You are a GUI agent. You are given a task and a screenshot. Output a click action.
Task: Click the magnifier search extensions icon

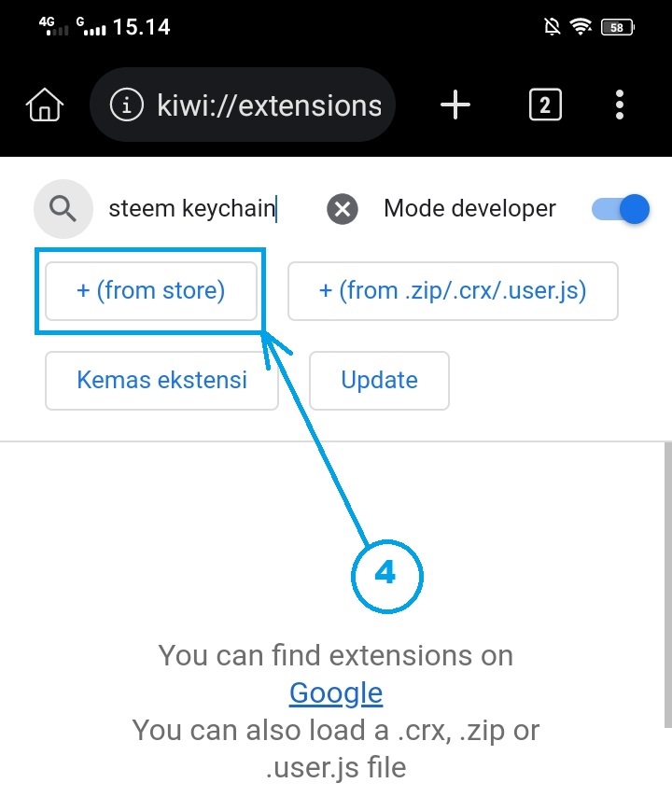pos(63,209)
